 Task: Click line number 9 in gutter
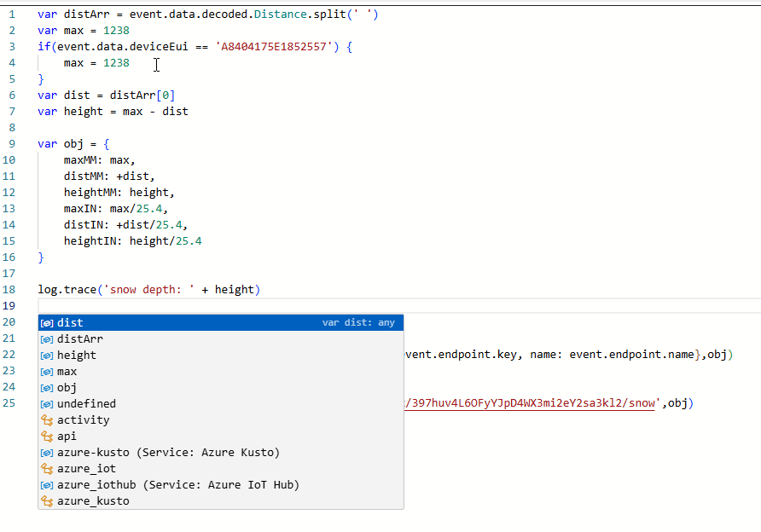click(x=12, y=144)
